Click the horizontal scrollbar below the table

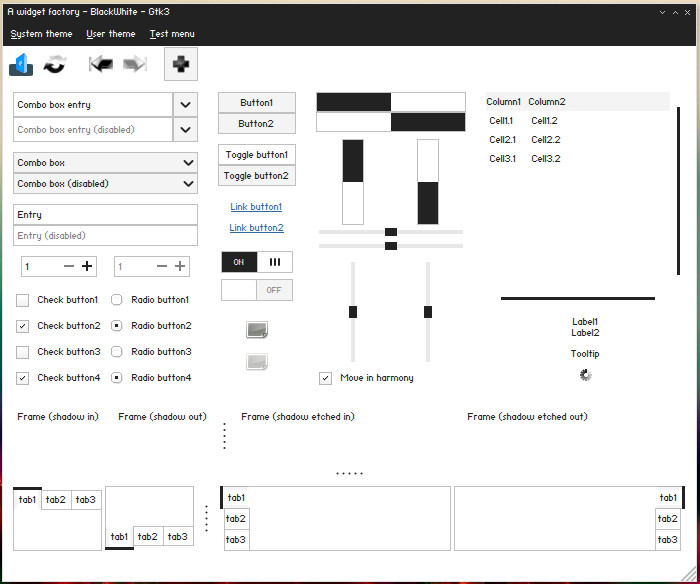(x=578, y=298)
